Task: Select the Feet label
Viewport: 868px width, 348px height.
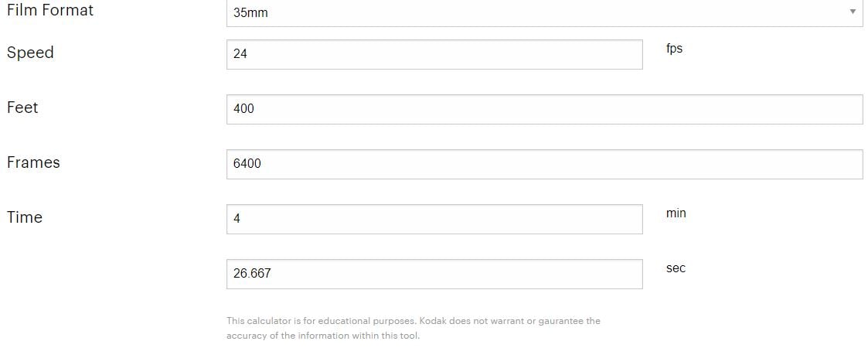Action: point(22,107)
